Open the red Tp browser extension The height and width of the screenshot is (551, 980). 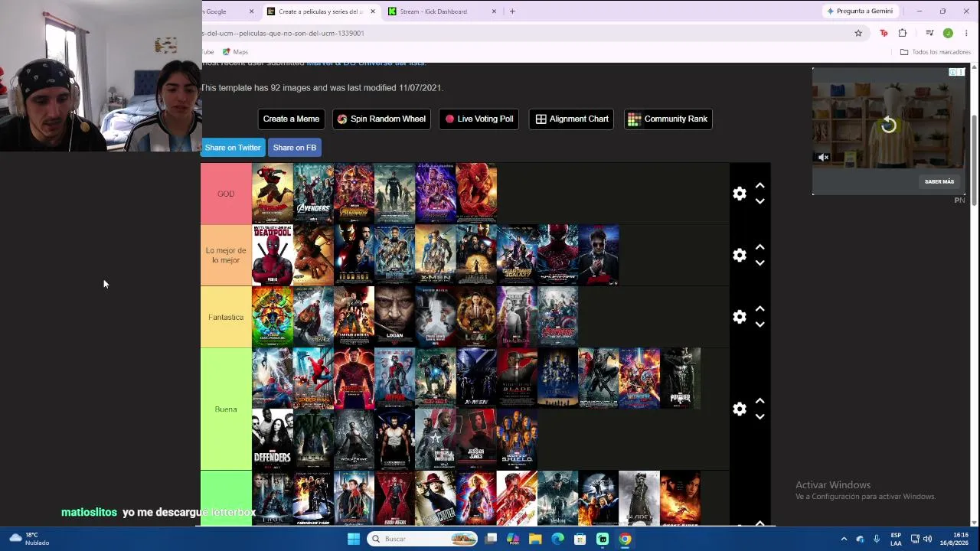point(884,33)
